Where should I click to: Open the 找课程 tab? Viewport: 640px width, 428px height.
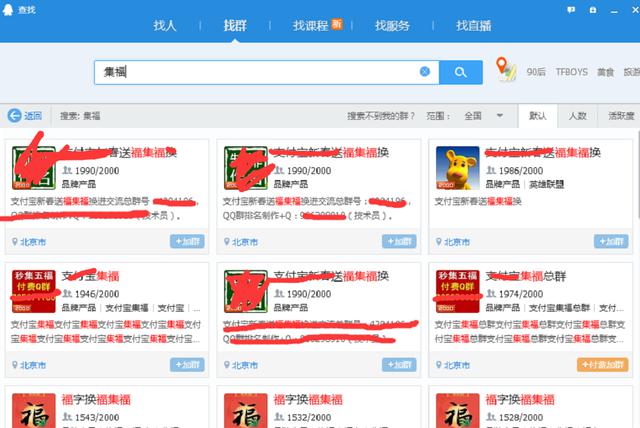(x=310, y=26)
